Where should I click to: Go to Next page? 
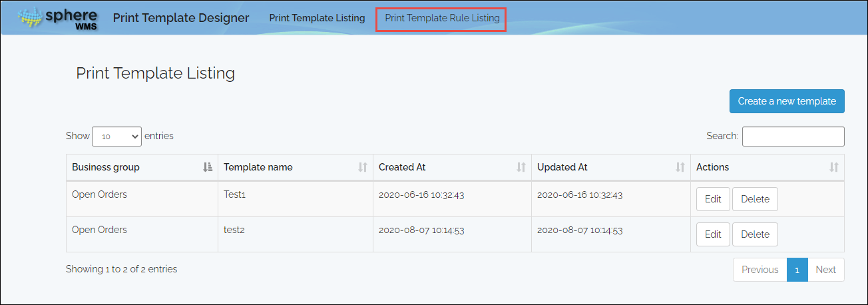point(825,270)
